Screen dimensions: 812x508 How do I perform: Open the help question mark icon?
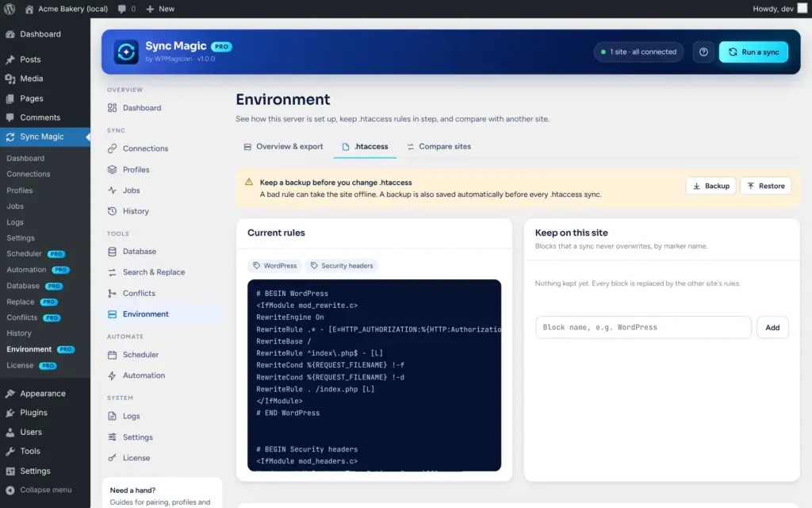[703, 52]
